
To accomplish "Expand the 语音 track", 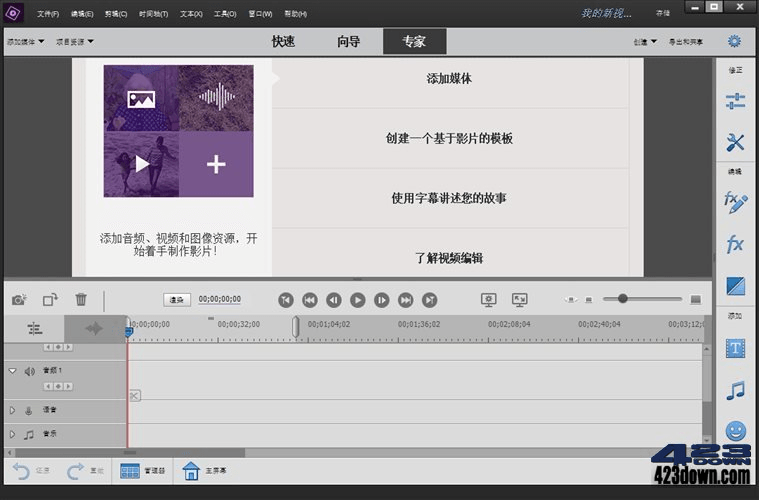I will point(13,410).
